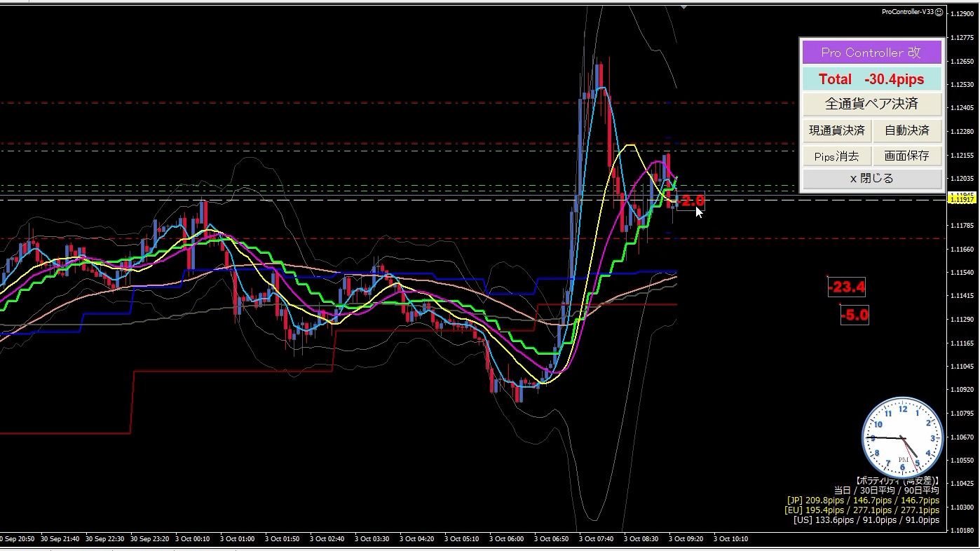Click the ProController-V33 expert label

tap(907, 12)
